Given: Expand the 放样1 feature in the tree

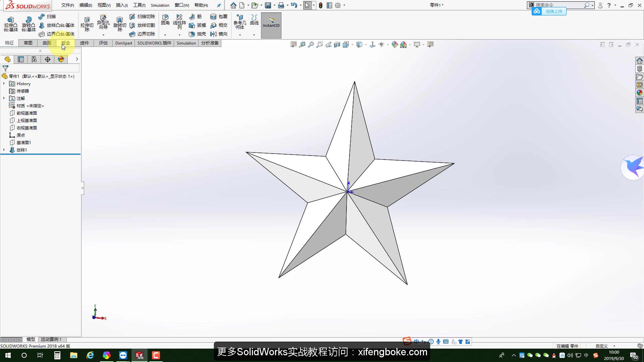Looking at the screenshot, I should click(x=4, y=150).
